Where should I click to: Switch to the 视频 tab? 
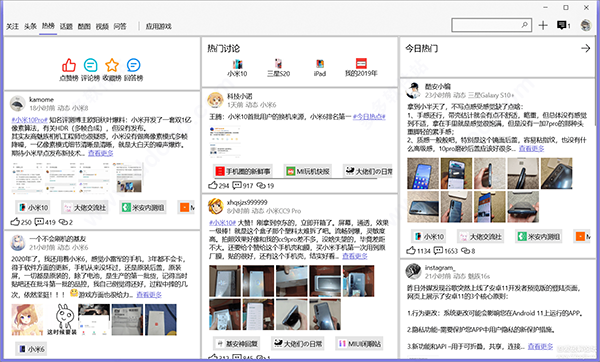tap(102, 26)
